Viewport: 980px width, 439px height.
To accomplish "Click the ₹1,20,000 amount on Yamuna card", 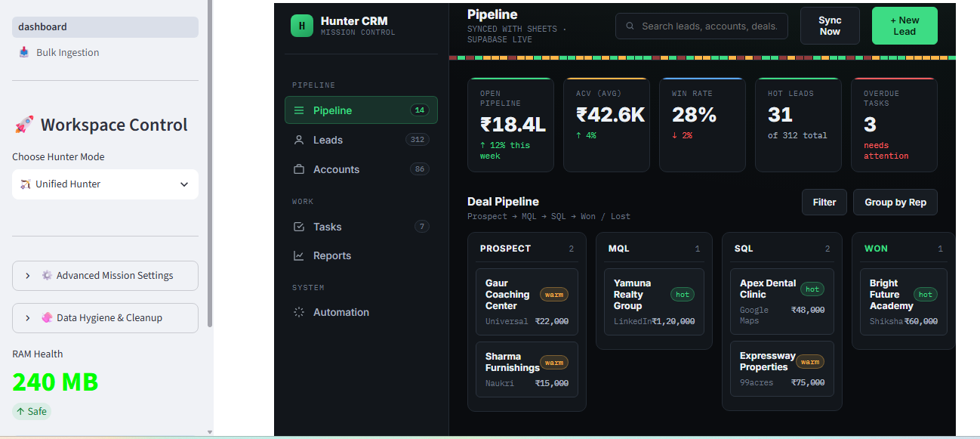I will click(x=673, y=321).
